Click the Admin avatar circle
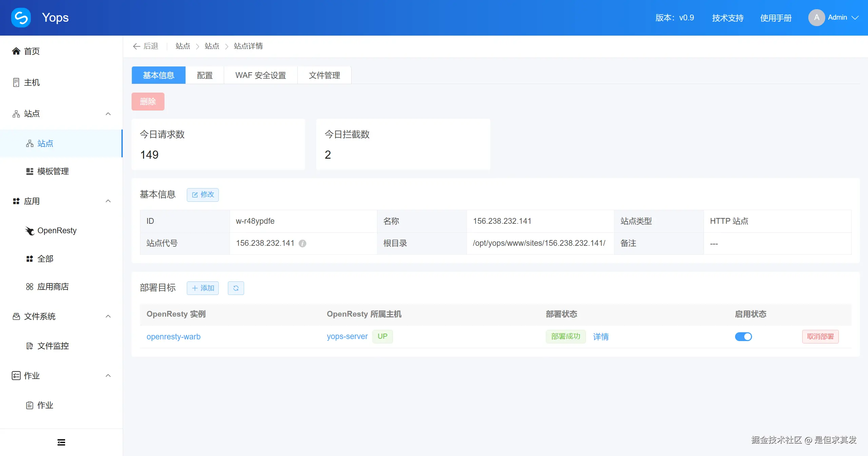Screen dimensions: 868x456 pyautogui.click(x=816, y=18)
